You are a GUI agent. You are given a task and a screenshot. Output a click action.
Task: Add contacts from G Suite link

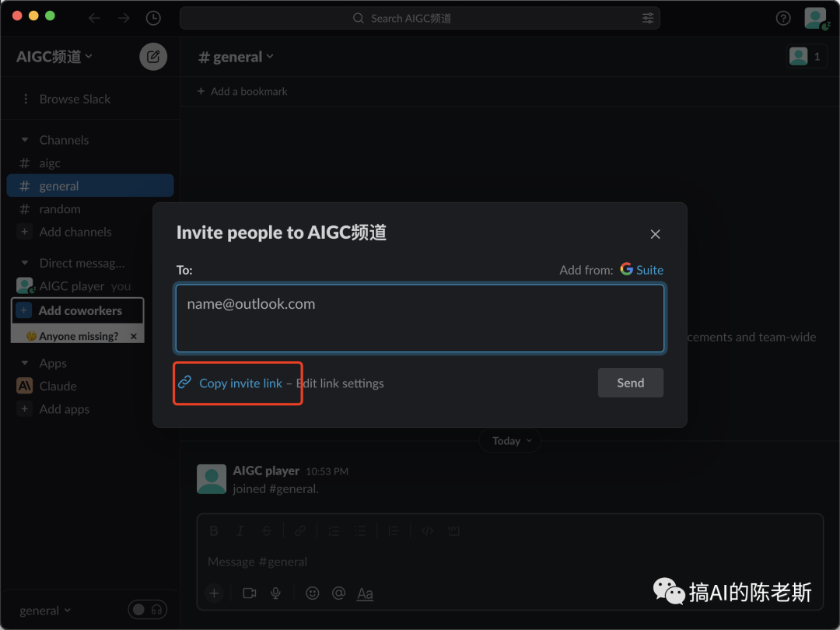click(x=641, y=269)
